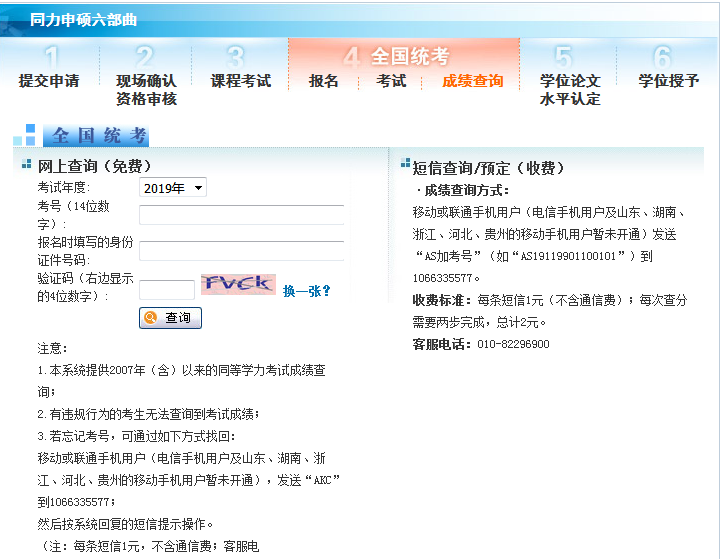Go to step 2 现场确认资格审核
The height and width of the screenshot is (559, 721).
pos(146,90)
